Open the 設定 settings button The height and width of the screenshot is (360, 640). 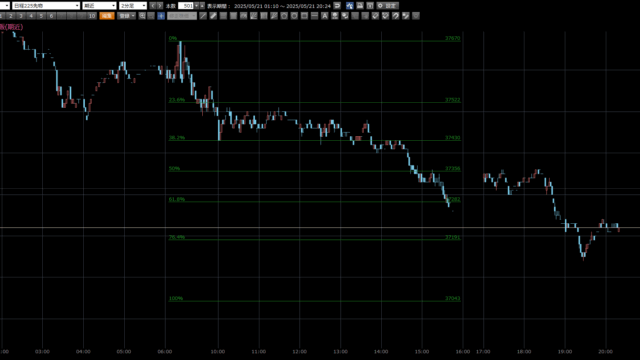tap(387, 6)
